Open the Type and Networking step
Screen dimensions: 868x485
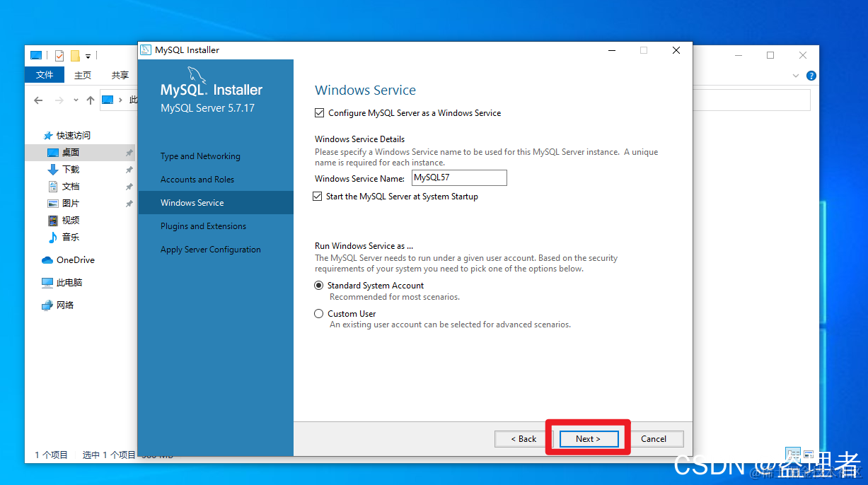[200, 156]
